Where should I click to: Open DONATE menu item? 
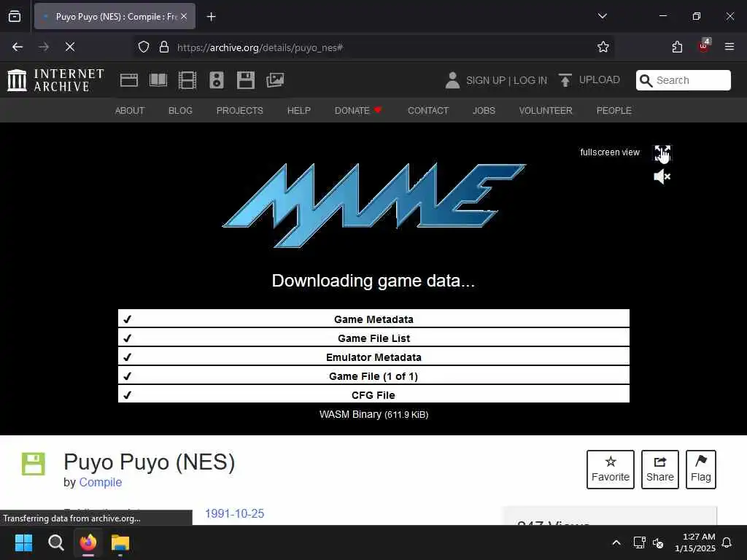pyautogui.click(x=357, y=111)
